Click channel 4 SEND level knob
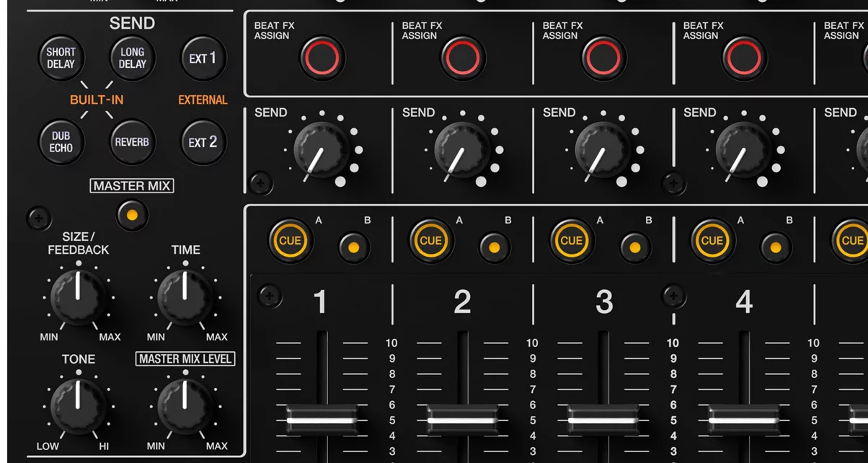This screenshot has height=463, width=868. pyautogui.click(x=743, y=149)
